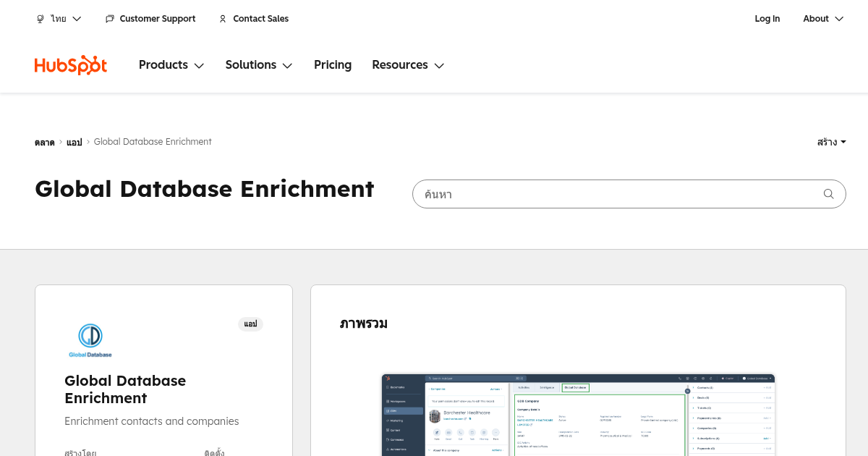Expand the Solutions menu
The height and width of the screenshot is (456, 868).
tap(259, 65)
